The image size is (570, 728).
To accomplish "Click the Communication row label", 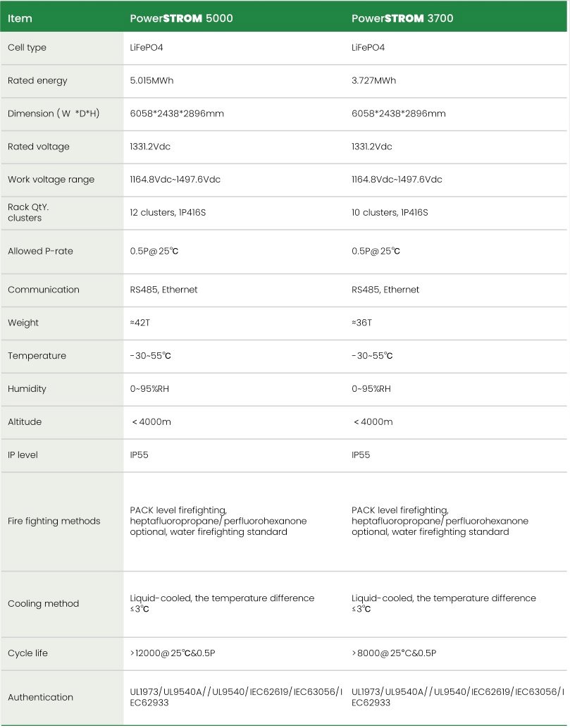I will (43, 290).
